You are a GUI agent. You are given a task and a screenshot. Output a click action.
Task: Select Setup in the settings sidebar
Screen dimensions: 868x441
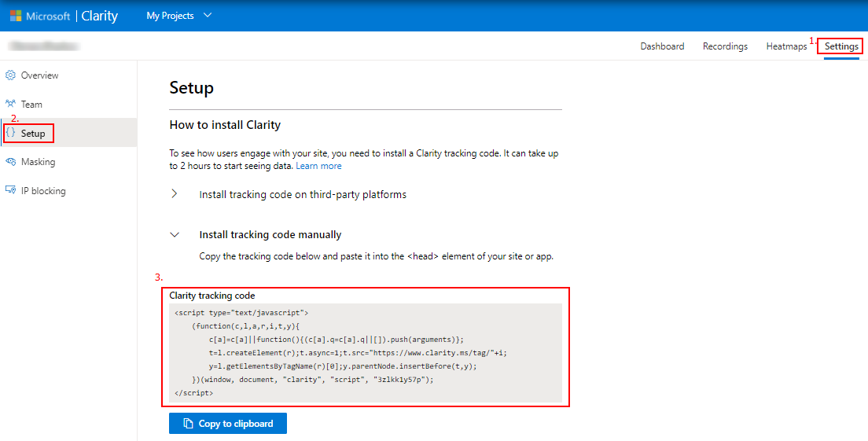coord(68,133)
